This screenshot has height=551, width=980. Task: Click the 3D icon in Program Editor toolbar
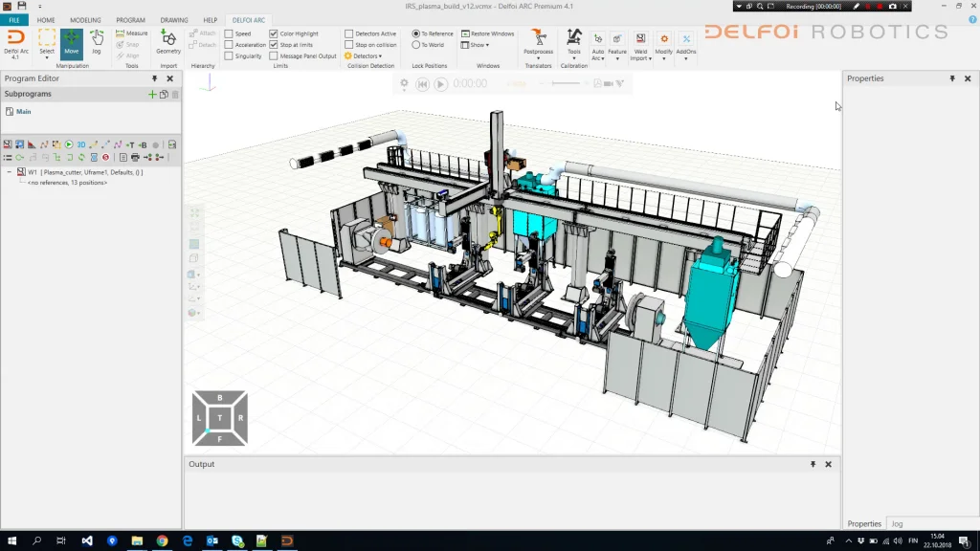click(x=81, y=144)
